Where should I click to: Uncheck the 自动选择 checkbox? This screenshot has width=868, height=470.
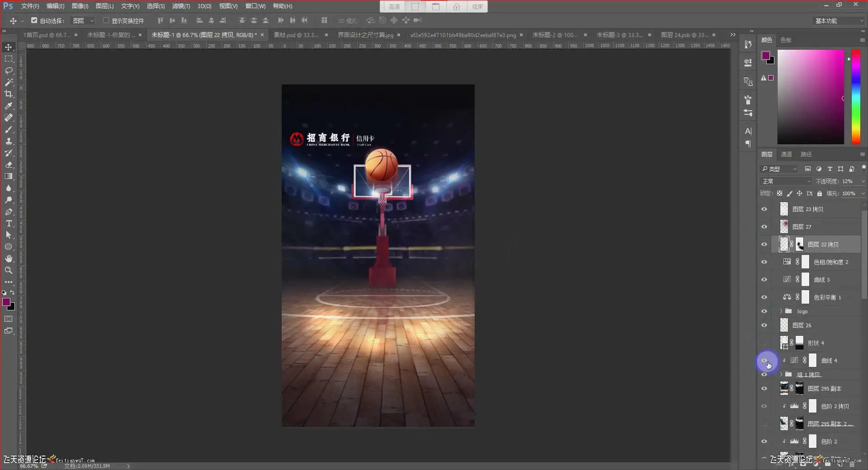click(34, 20)
